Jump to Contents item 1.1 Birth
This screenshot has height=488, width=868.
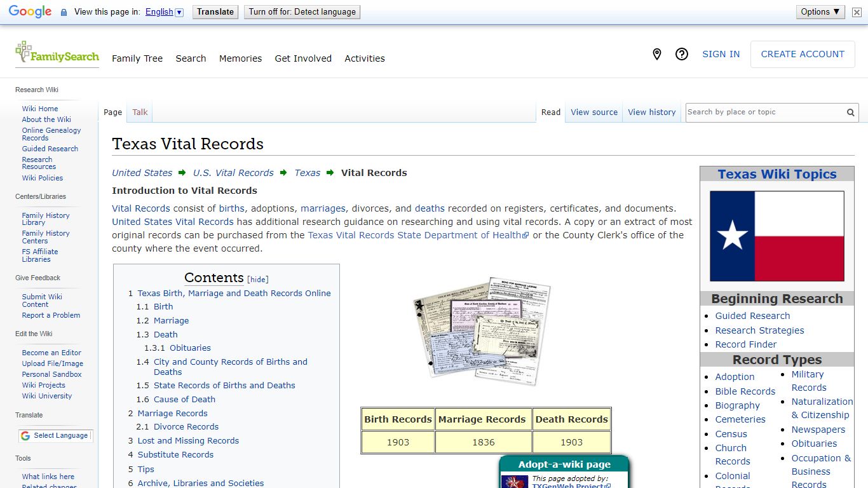tap(163, 307)
